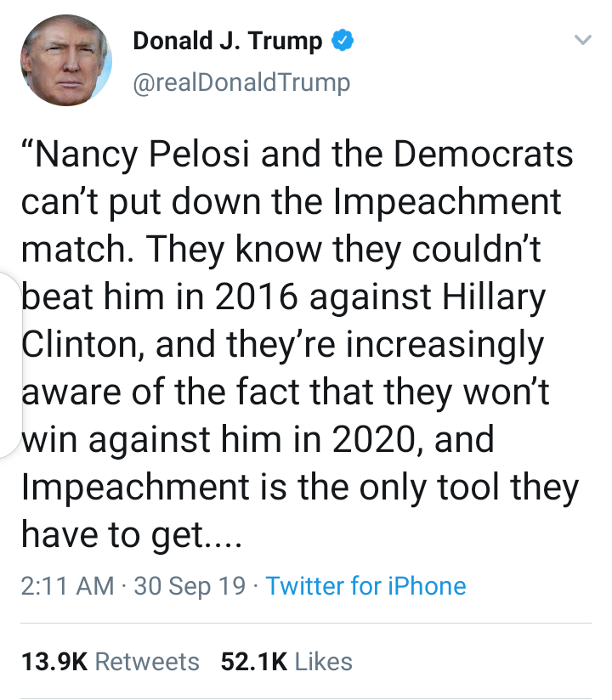This screenshot has height=700, width=612.
Task: Open Donald J. Trump's profile picture
Action: (x=65, y=59)
